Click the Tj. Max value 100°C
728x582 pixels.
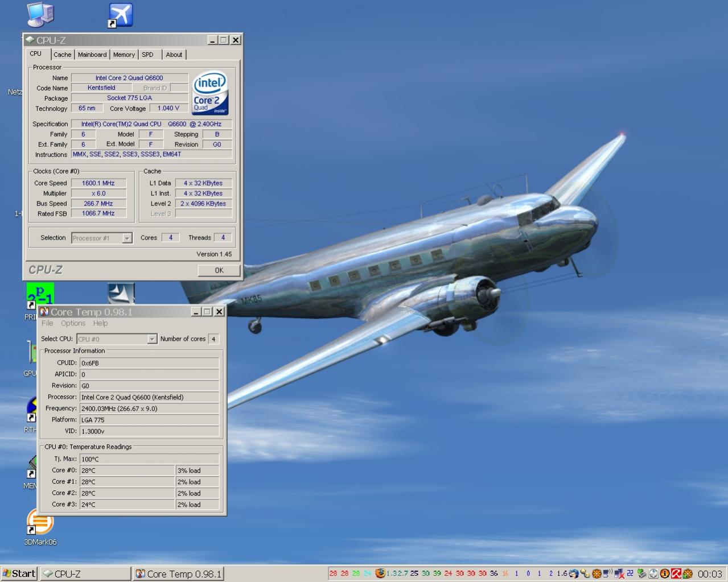149,459
